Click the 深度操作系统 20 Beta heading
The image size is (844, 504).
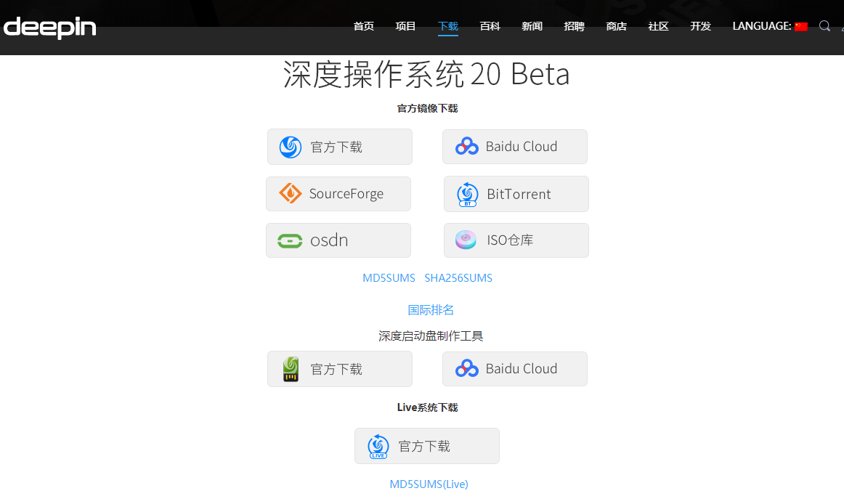(x=426, y=74)
